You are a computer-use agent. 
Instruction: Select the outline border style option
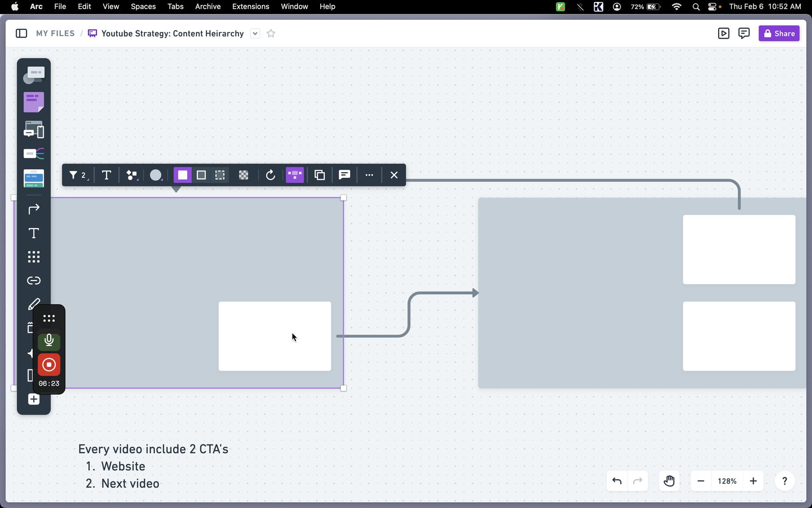point(201,175)
